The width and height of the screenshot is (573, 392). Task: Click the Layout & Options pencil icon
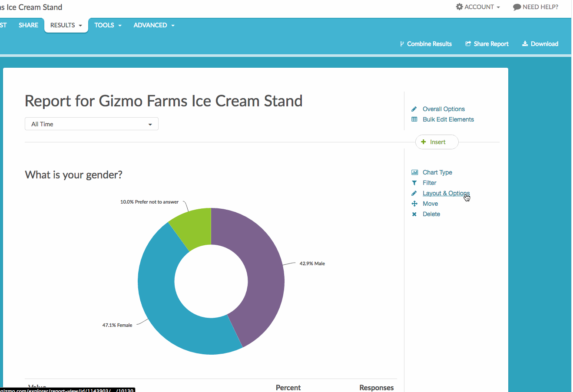414,193
